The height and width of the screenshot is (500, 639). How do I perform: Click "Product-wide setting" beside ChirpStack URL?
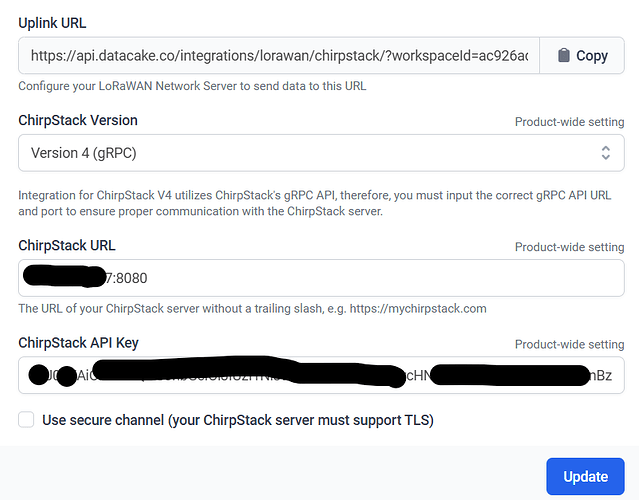coord(569,247)
